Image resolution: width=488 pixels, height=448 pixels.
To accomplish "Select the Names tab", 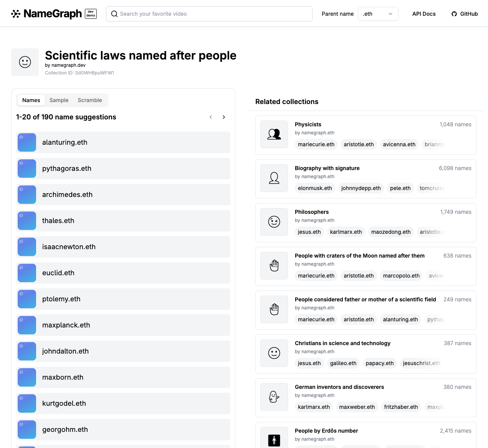I will pyautogui.click(x=31, y=100).
